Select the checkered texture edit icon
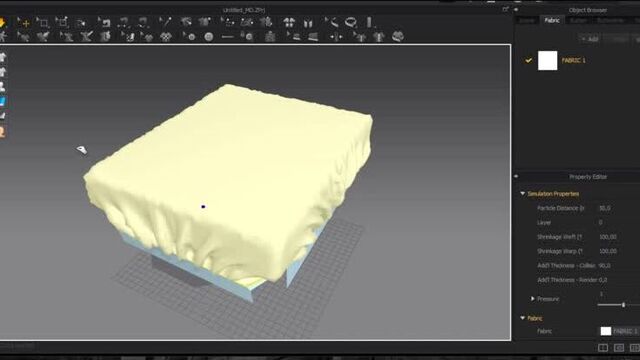Screen dimensions: 640x360 166,37
